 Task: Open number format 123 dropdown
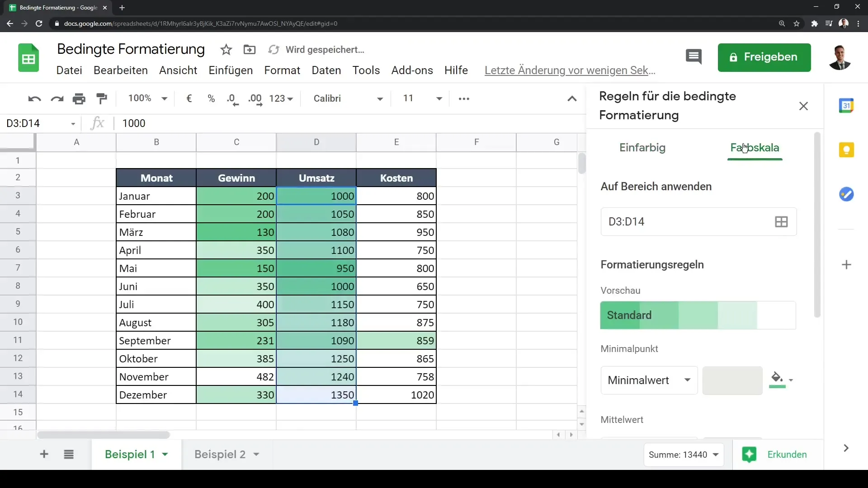point(281,99)
